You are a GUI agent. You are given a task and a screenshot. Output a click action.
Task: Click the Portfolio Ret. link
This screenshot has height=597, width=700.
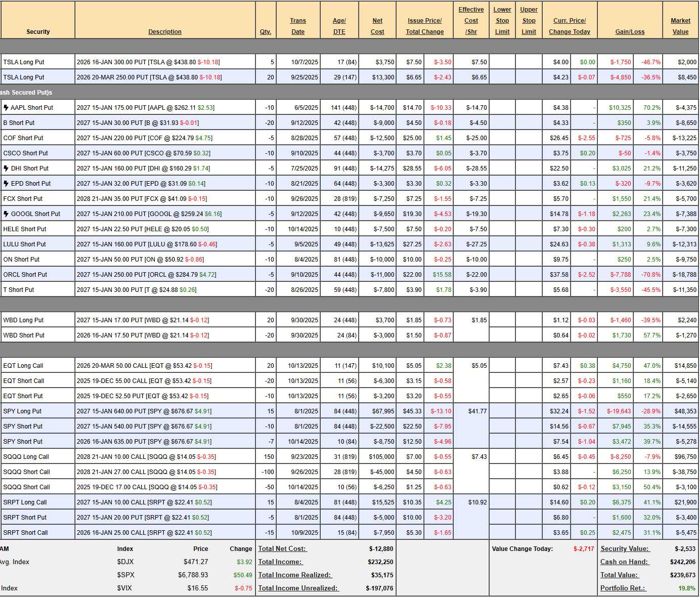pyautogui.click(x=623, y=588)
